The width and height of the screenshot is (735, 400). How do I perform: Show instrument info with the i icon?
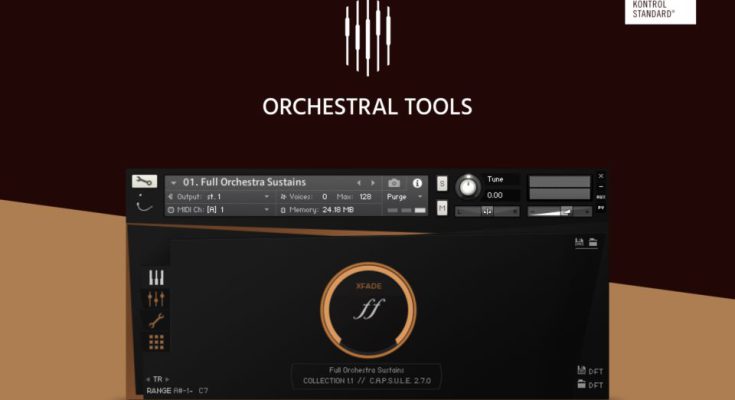417,183
